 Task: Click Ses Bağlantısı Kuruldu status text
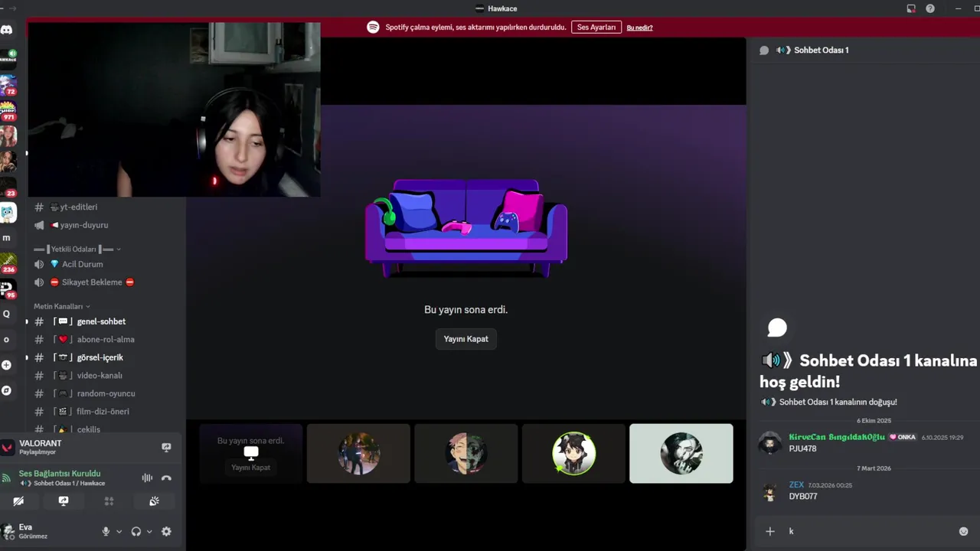60,474
